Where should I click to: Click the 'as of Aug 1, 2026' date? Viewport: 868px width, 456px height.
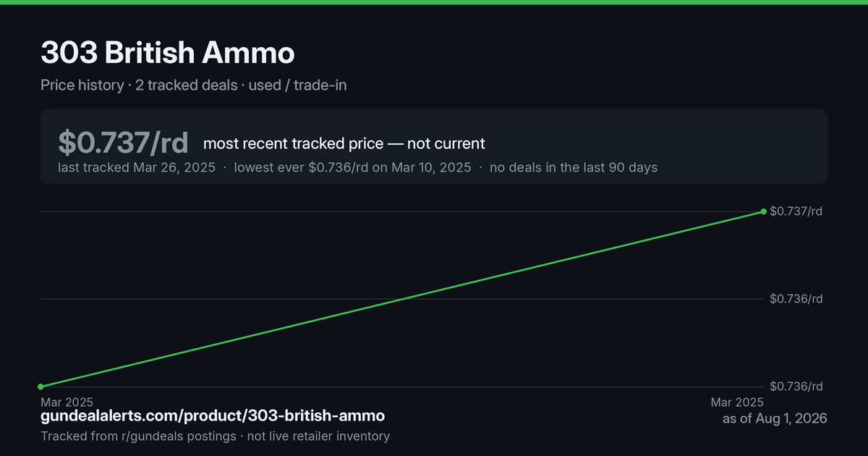point(775,418)
